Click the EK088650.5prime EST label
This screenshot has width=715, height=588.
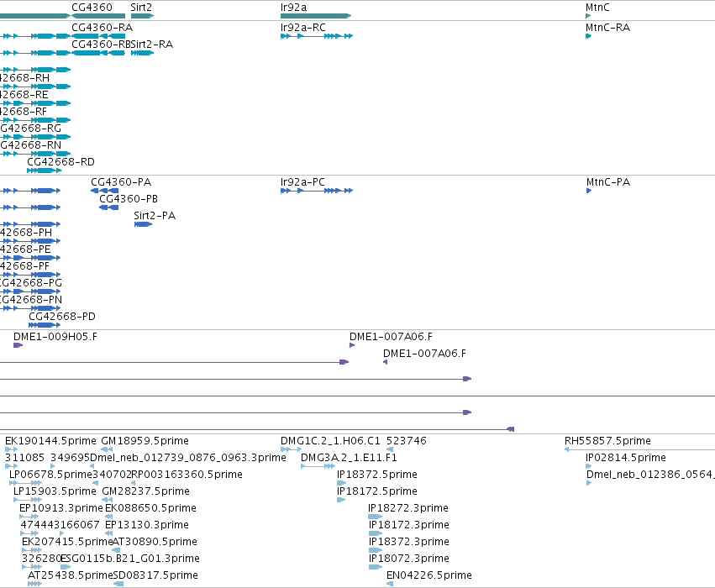(x=151, y=508)
